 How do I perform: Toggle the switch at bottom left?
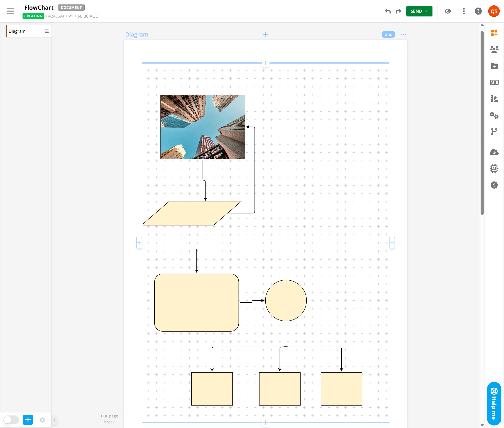coord(11,420)
